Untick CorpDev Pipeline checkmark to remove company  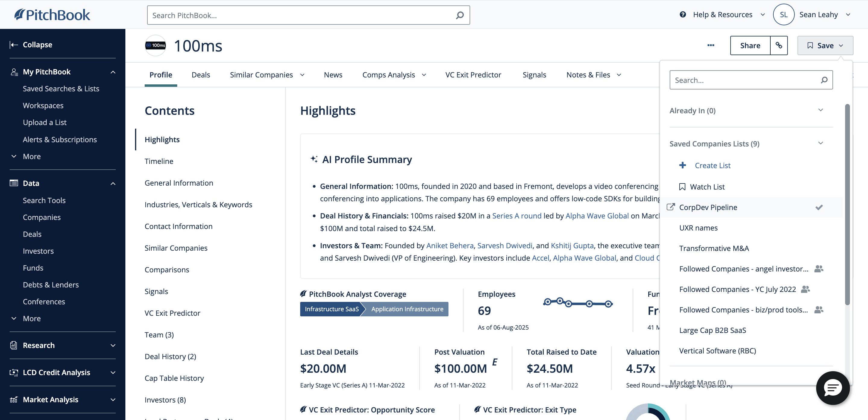pos(819,207)
